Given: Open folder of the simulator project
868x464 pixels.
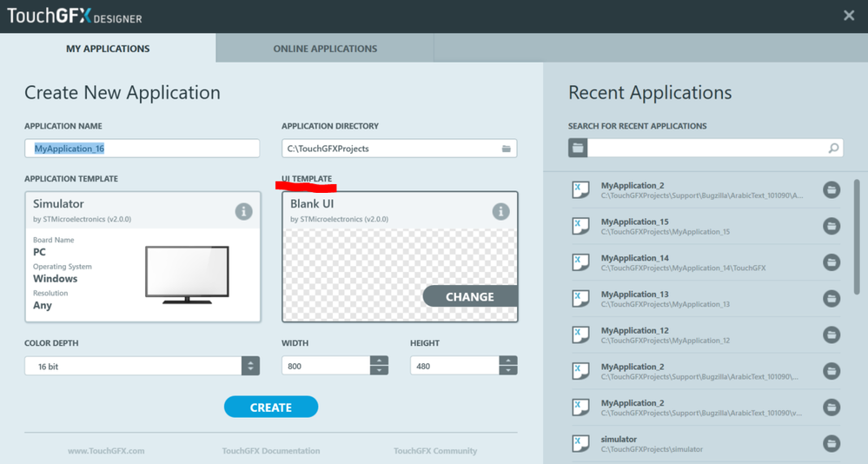Looking at the screenshot, I should tap(831, 443).
